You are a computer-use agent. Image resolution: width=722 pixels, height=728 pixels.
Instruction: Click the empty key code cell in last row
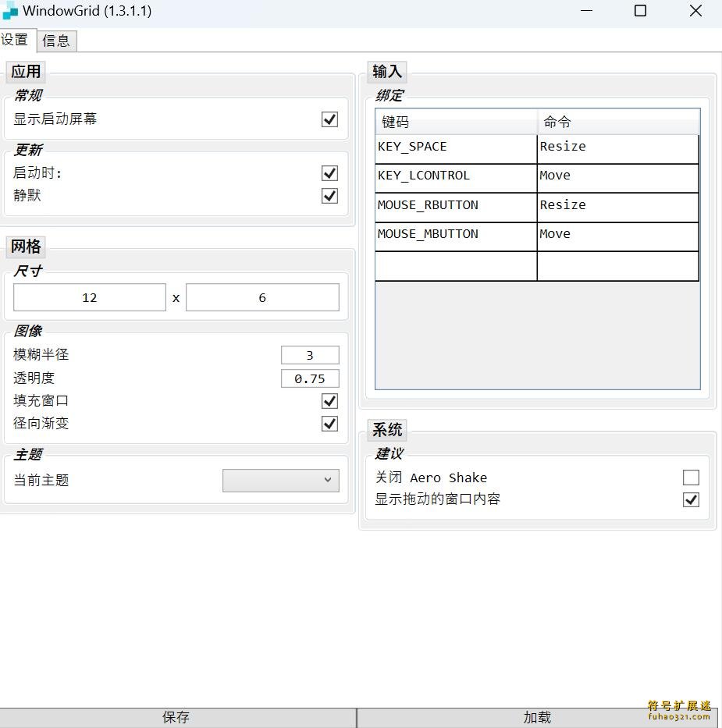[456, 266]
